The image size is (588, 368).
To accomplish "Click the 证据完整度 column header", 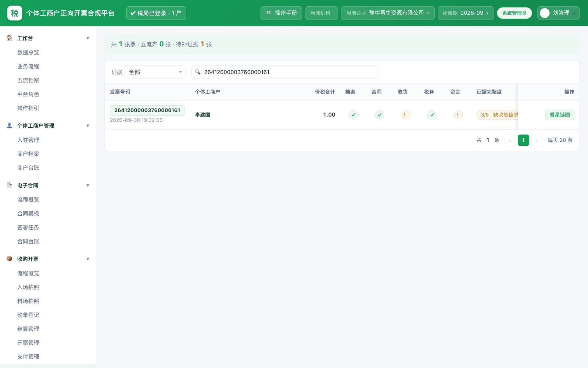I will [489, 92].
